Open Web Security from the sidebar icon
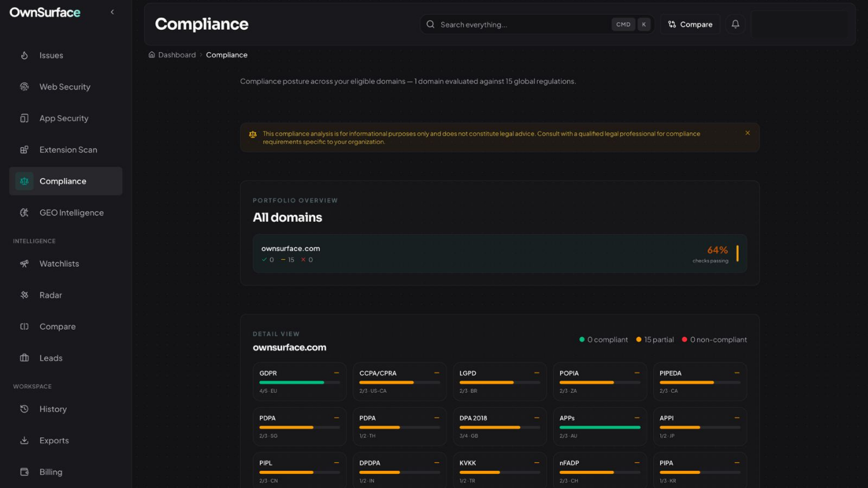868x488 pixels. click(24, 86)
